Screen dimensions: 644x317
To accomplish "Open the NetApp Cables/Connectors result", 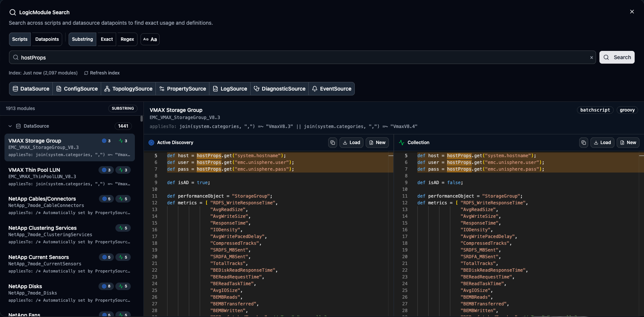I will [70, 205].
